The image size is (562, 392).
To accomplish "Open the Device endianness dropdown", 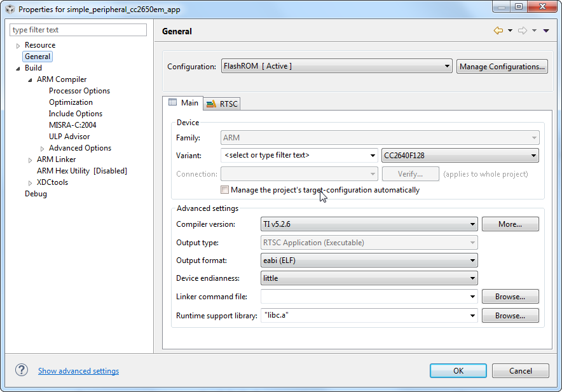I will coord(369,278).
